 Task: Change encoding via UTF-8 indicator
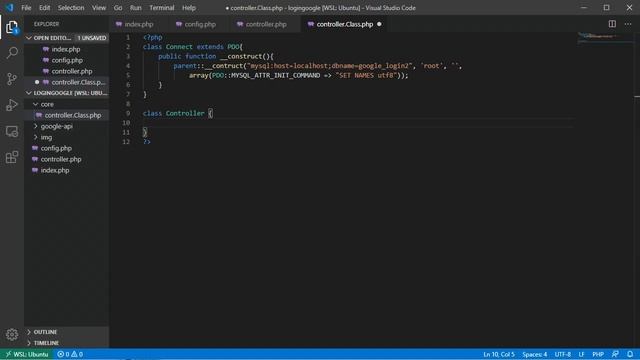pos(562,354)
